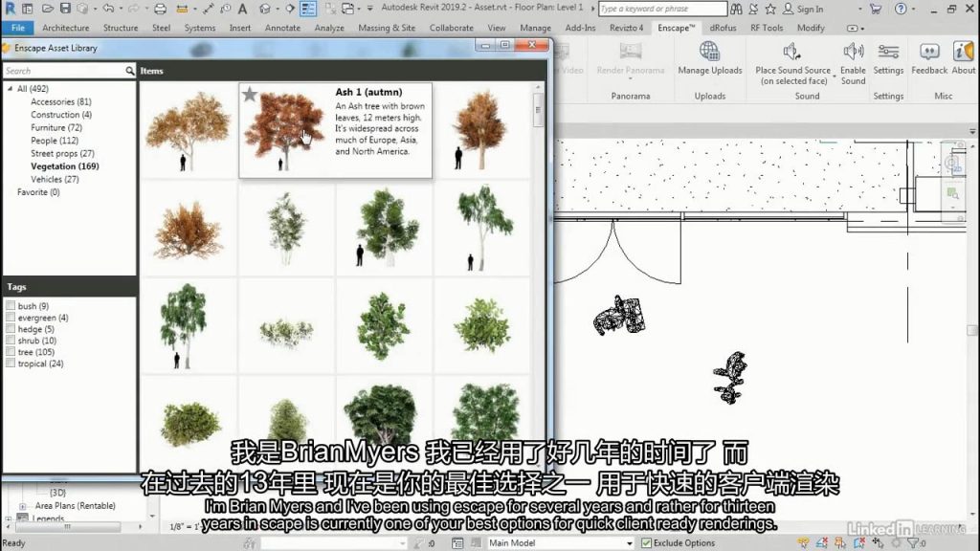Open Autodesk App Store cart icon

click(876, 9)
